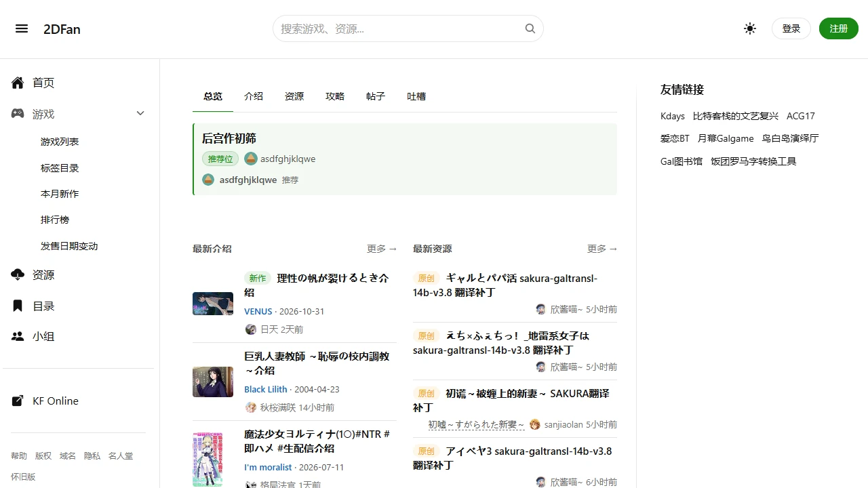Click the green 注册 register button
The image size is (868, 488).
click(839, 28)
